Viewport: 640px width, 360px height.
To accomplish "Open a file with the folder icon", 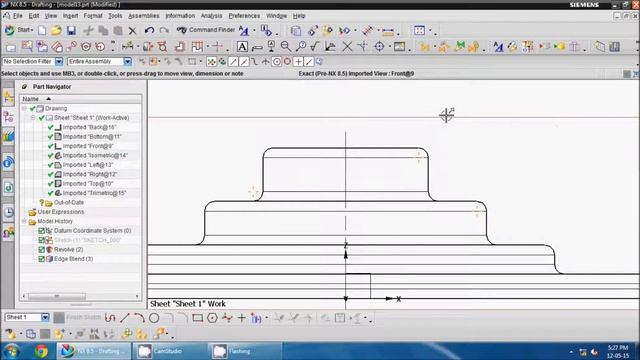I will pos(56,30).
